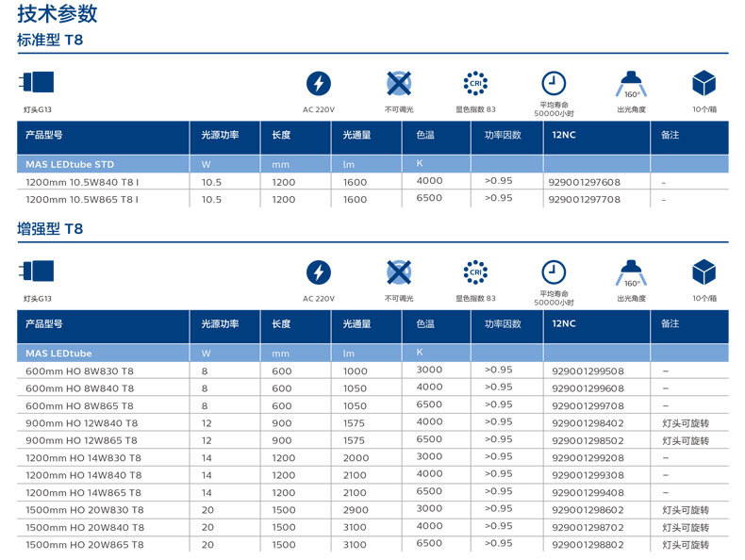Click the 900mm HO 12W840 T8 product name
This screenshot has width=745, height=560.
[81, 423]
